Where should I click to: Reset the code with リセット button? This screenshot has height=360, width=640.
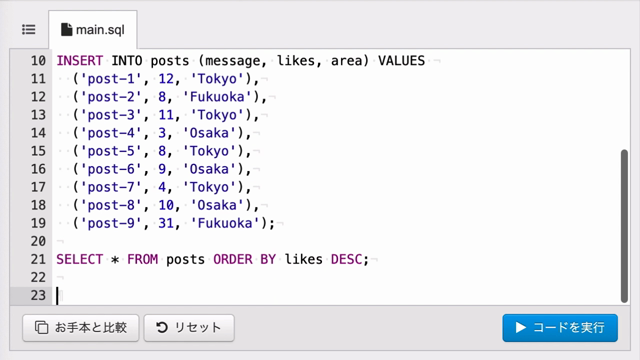tap(189, 328)
